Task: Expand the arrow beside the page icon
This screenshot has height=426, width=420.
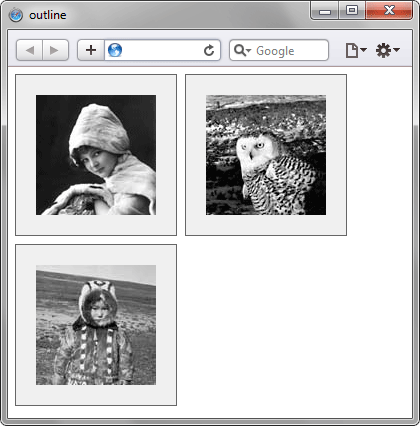Action: click(363, 50)
